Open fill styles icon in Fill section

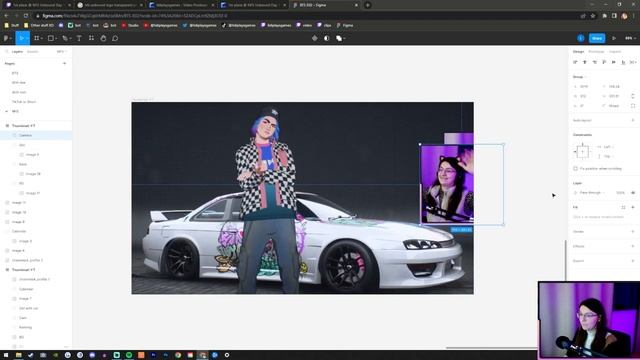pyautogui.click(x=623, y=207)
